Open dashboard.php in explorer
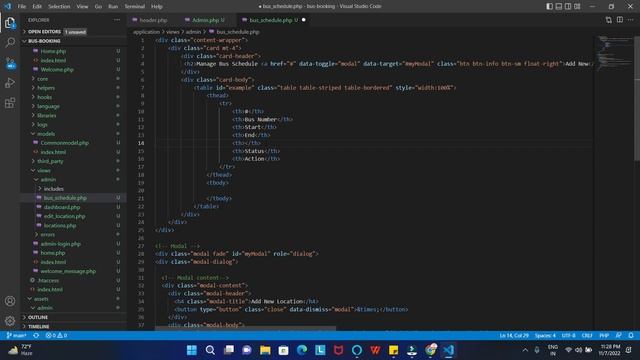 pos(73,207)
